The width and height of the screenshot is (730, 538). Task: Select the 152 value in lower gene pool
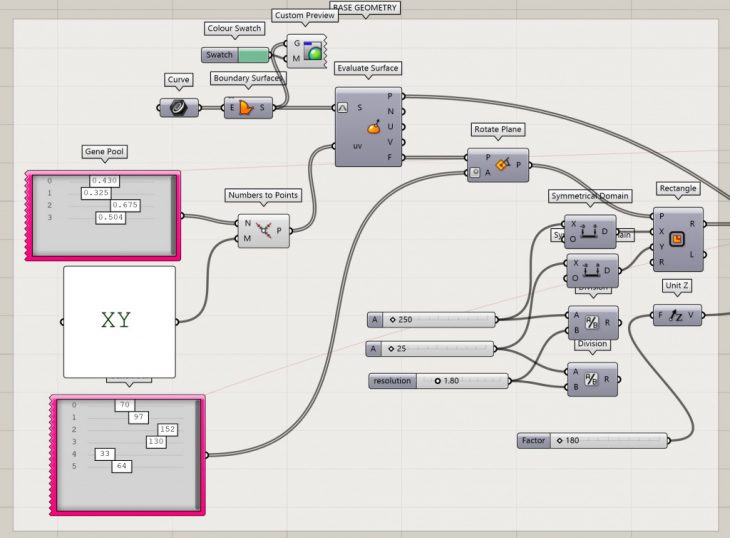click(167, 429)
